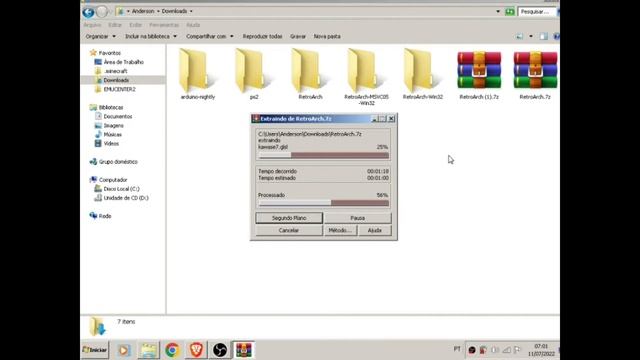Click the Iniciar start button
This screenshot has height=360, width=640.
click(95, 350)
